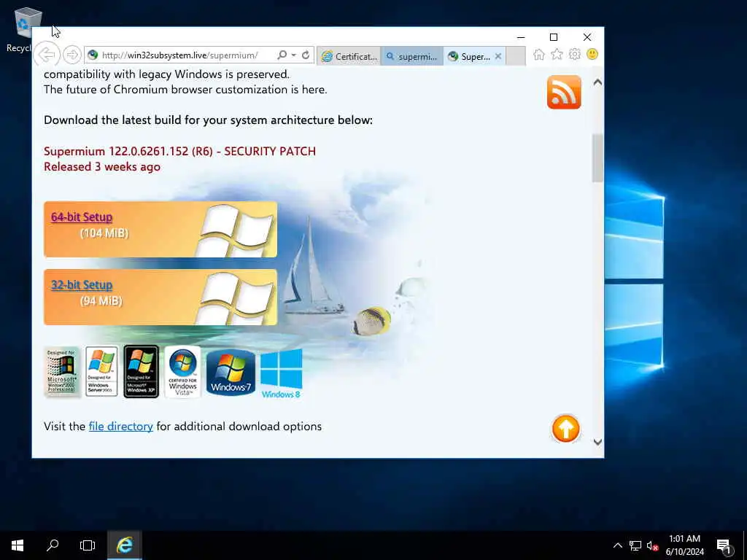
Task: Click the Windows Server 2003 badge
Action: click(101, 371)
